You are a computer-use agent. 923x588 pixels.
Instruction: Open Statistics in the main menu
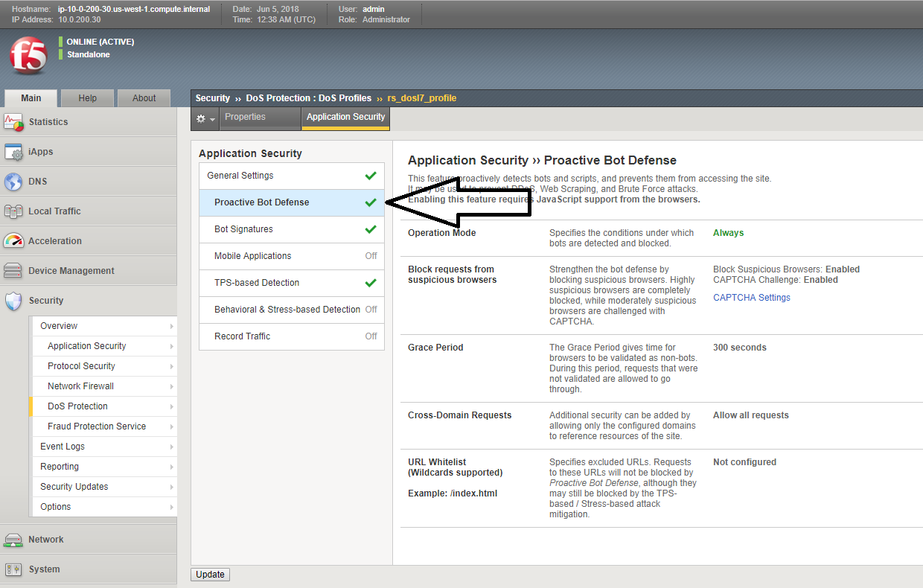click(89, 122)
